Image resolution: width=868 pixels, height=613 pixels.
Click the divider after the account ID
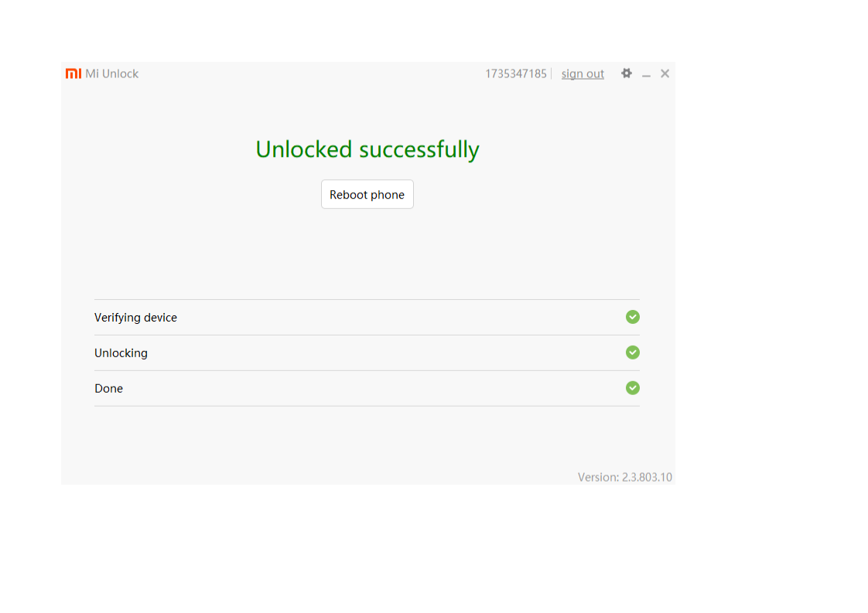click(x=552, y=74)
